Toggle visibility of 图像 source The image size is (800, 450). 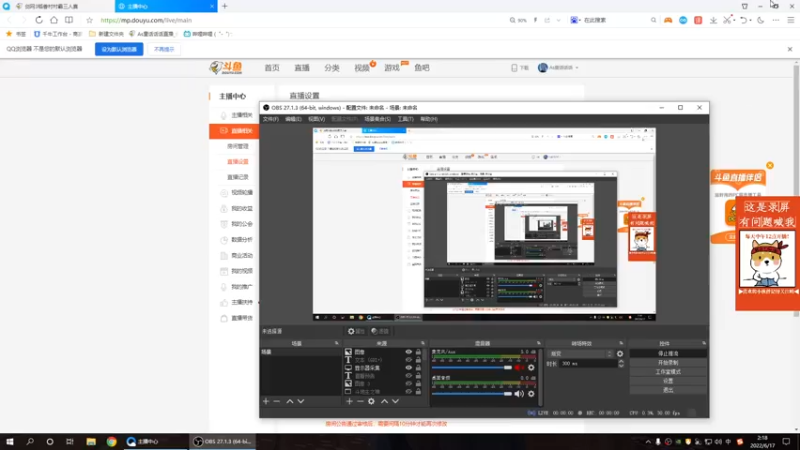tap(409, 352)
